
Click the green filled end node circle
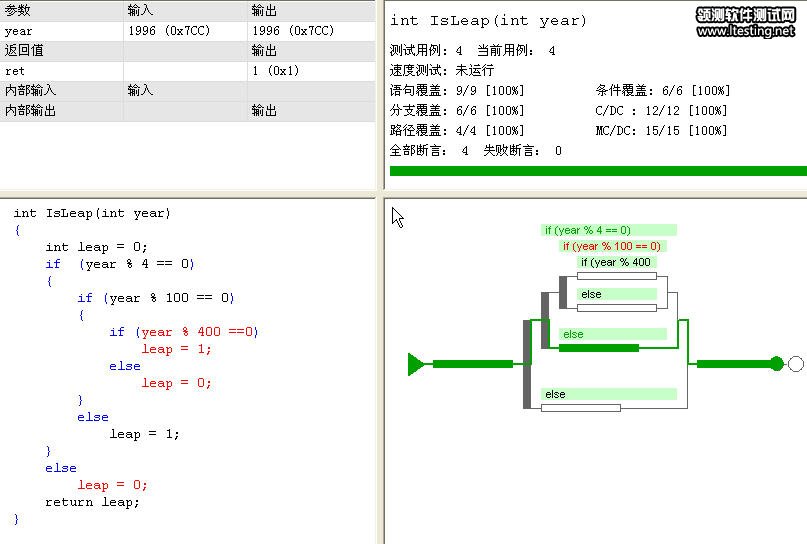(x=777, y=364)
